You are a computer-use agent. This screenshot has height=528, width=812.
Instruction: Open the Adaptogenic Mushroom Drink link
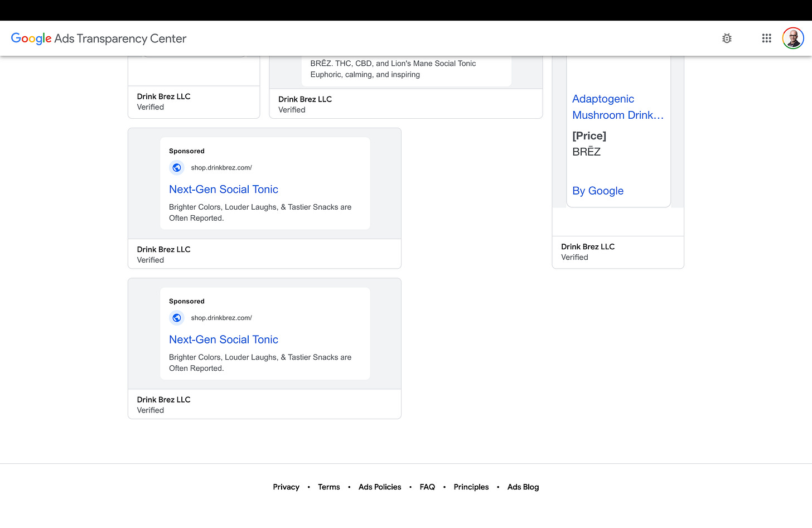coord(618,107)
